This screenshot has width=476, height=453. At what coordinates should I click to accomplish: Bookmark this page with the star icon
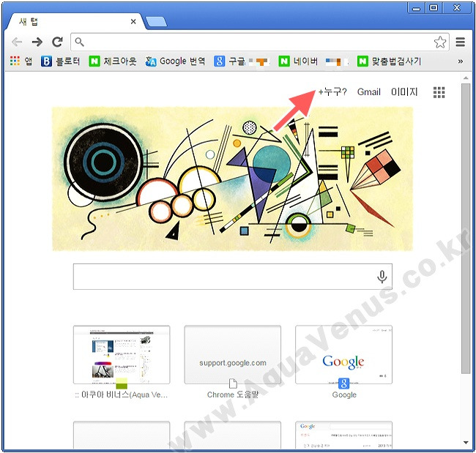point(440,42)
